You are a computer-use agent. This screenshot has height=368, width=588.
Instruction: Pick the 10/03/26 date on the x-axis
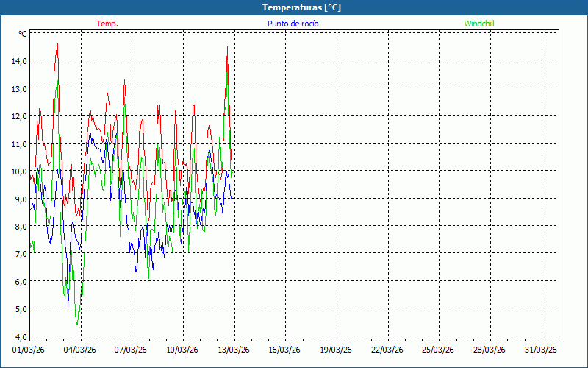tap(182, 350)
